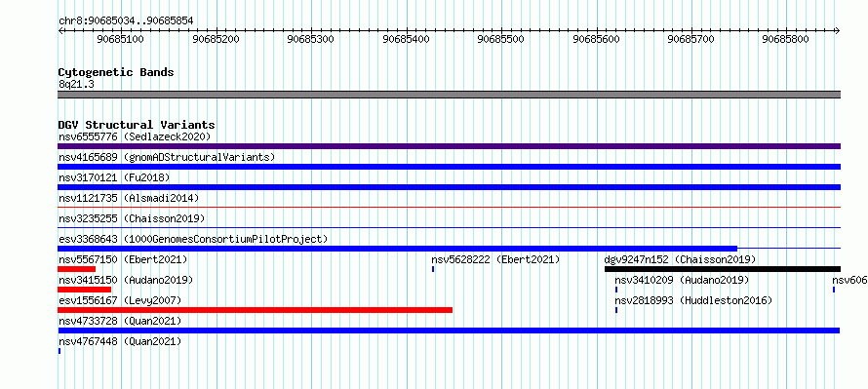Viewport: 868px width, 389px height.
Task: Click the blue bar under nsv3170121 Fu2018
Action: coord(449,187)
